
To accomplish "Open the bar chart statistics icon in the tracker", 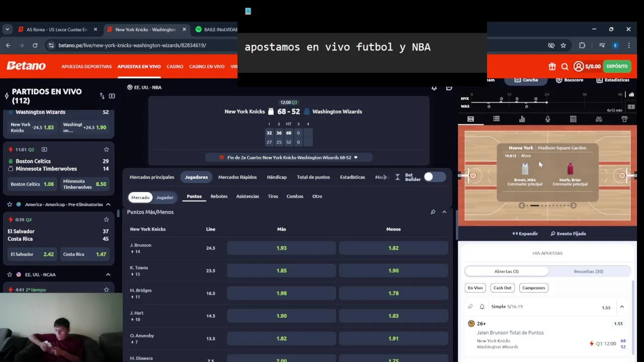I will point(522,119).
